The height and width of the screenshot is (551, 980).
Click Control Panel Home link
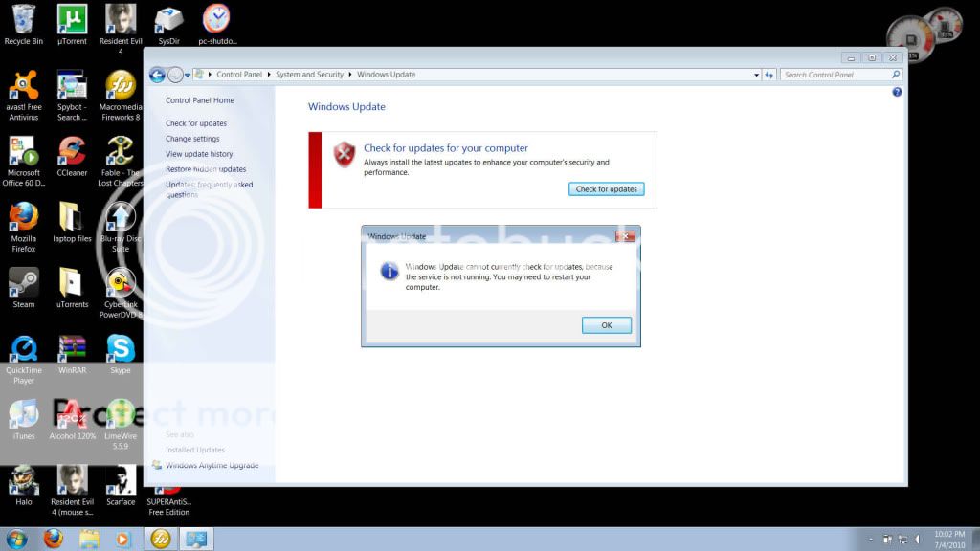[x=199, y=100]
